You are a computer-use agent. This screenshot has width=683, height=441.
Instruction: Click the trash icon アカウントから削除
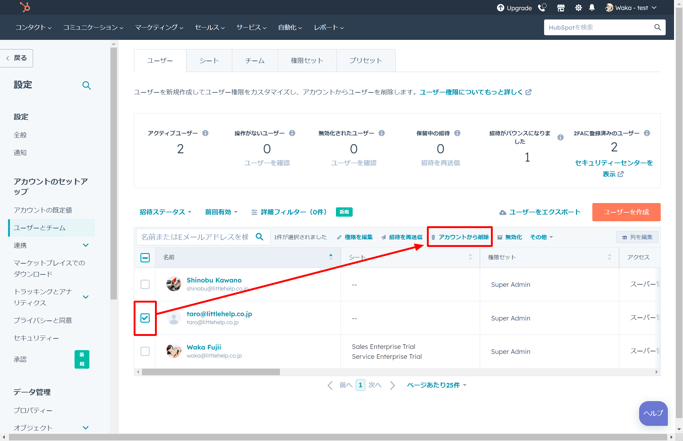433,237
